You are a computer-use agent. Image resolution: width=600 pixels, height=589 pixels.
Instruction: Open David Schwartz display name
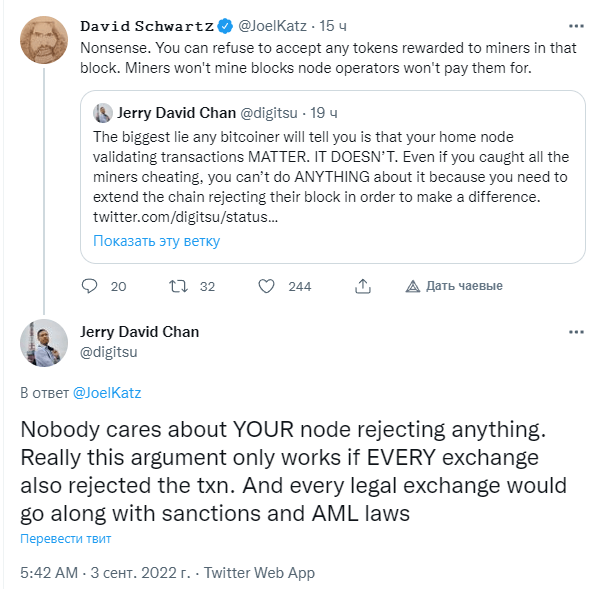[x=147, y=26]
